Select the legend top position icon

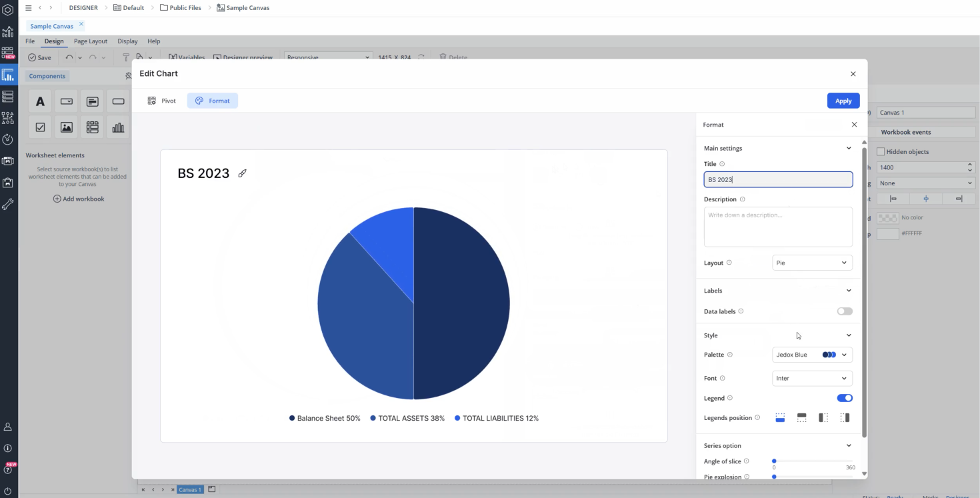tap(801, 418)
